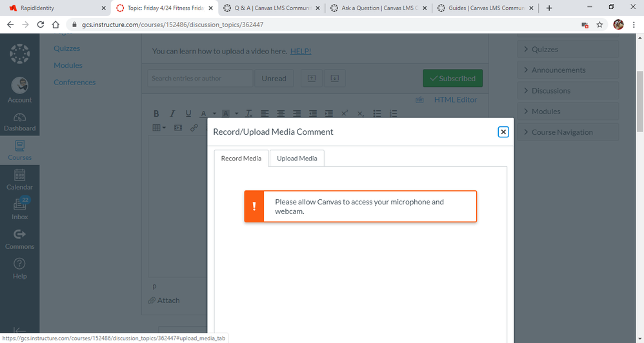Image resolution: width=644 pixels, height=343 pixels.
Task: Switch to the HTML Editor link
Action: (456, 100)
